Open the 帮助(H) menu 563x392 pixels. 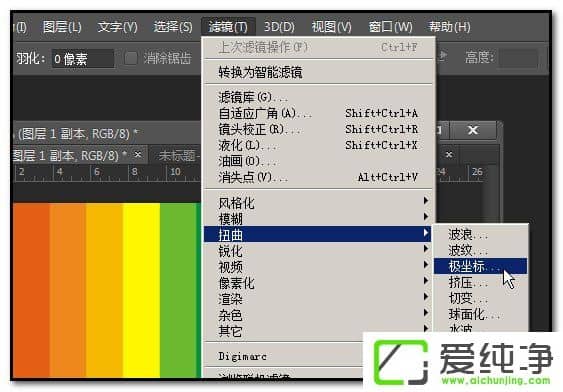[449, 27]
